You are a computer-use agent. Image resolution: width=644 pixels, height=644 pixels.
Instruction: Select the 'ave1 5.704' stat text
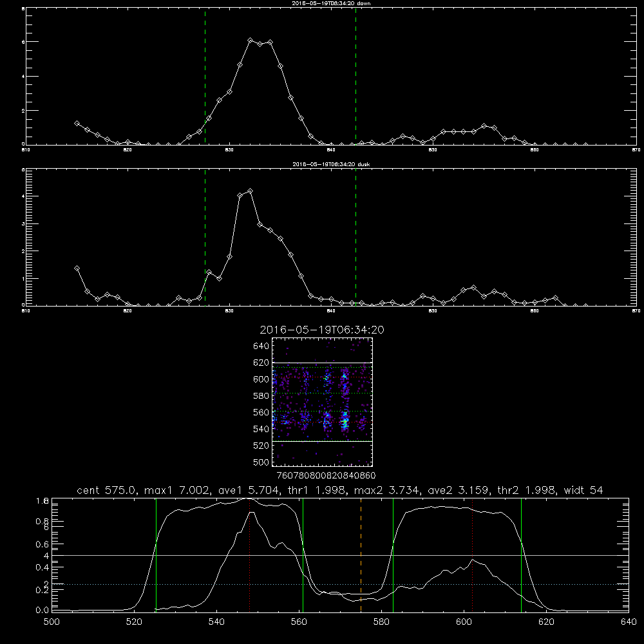[x=247, y=490]
